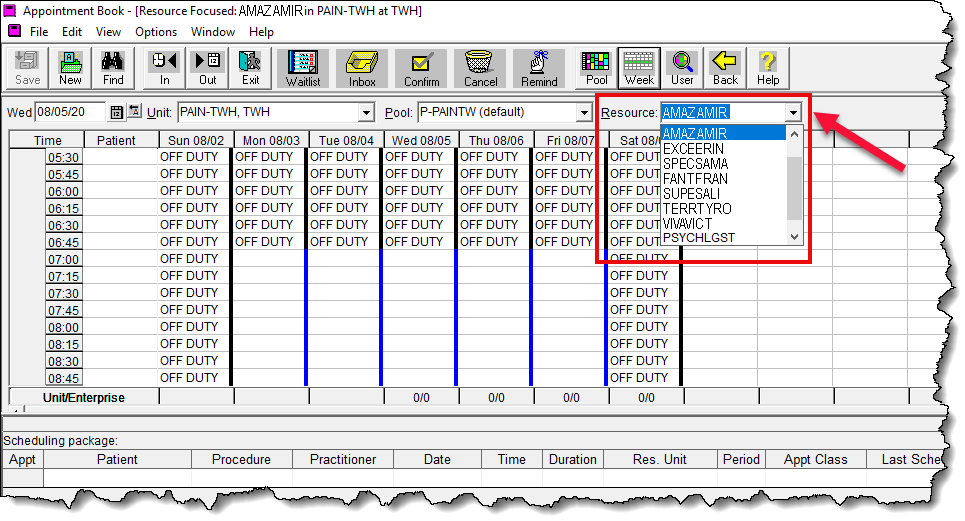
Task: Select AMAZAMIR in resource list
Action: pos(723,133)
